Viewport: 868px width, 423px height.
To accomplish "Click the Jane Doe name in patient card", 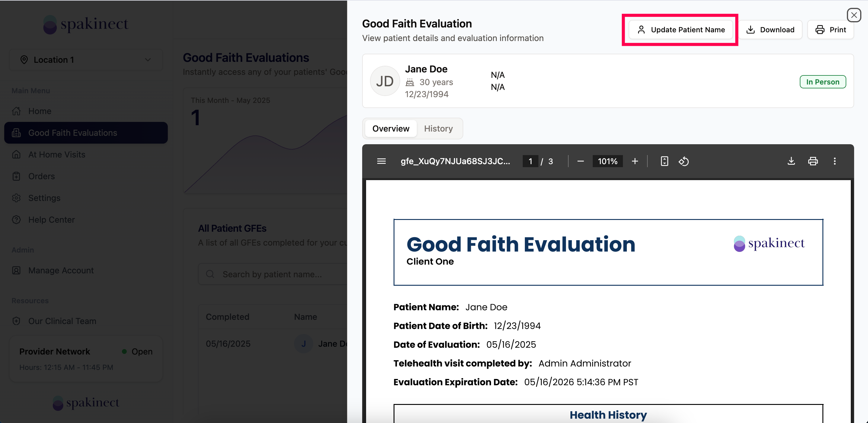I will click(426, 69).
